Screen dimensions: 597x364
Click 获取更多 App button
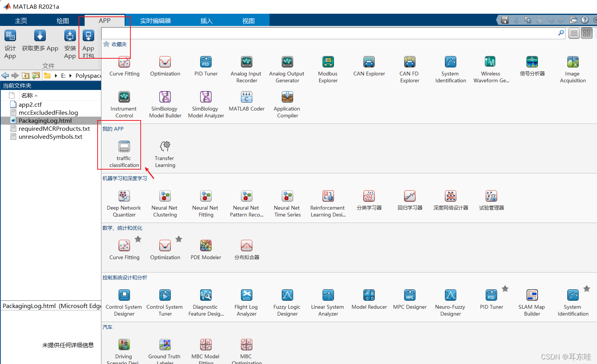tap(40, 41)
